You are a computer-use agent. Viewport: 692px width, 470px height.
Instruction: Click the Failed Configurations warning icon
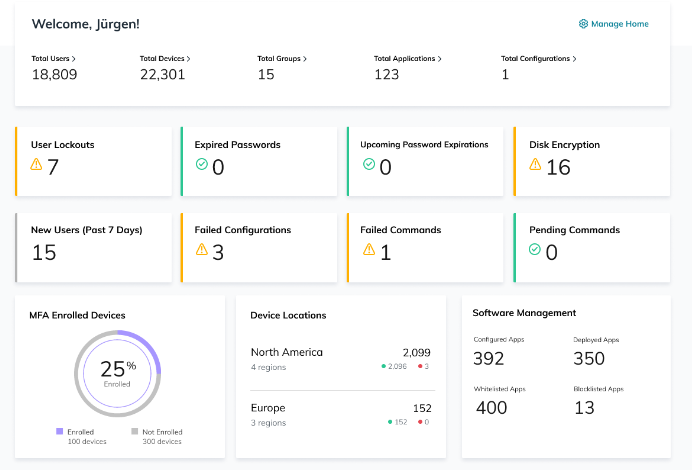201,250
